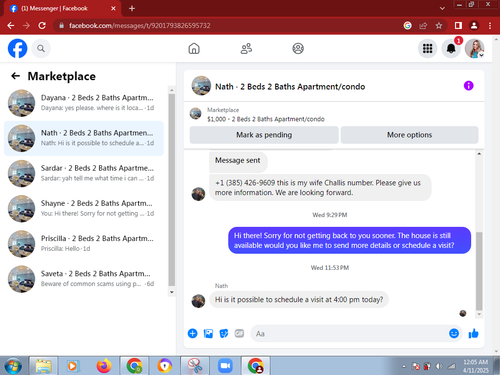Open conversation information purple i icon

468,86
